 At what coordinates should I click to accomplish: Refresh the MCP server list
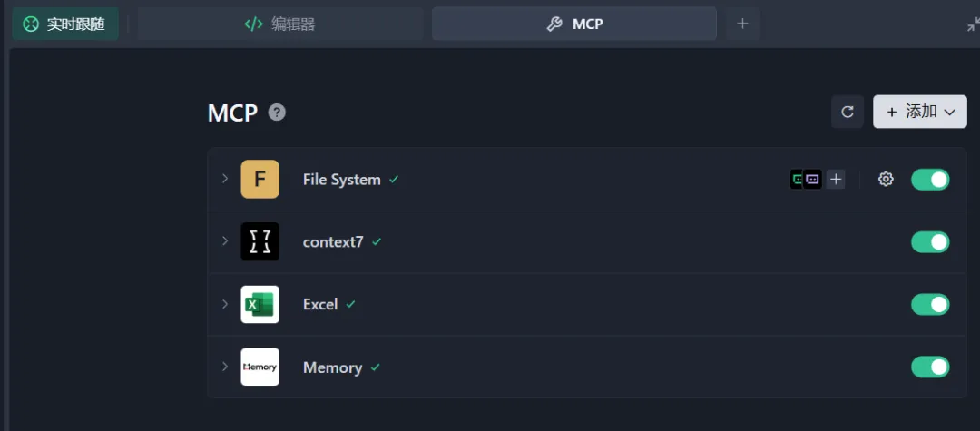coord(848,112)
